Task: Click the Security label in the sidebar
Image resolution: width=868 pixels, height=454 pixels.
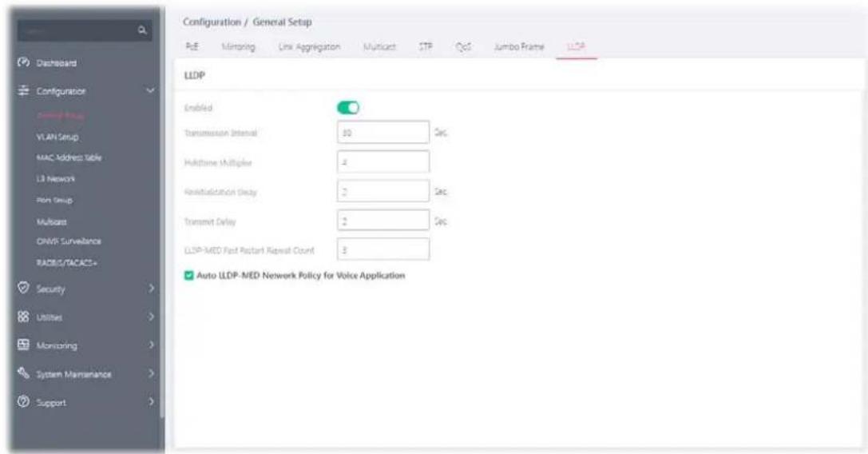Action: pos(50,289)
